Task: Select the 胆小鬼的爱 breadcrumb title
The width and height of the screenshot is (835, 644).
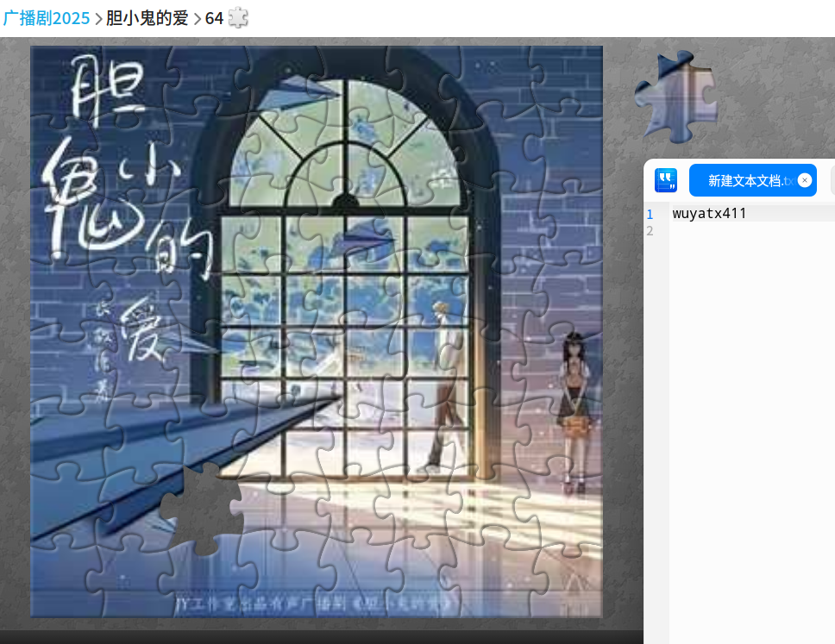Action: [147, 18]
